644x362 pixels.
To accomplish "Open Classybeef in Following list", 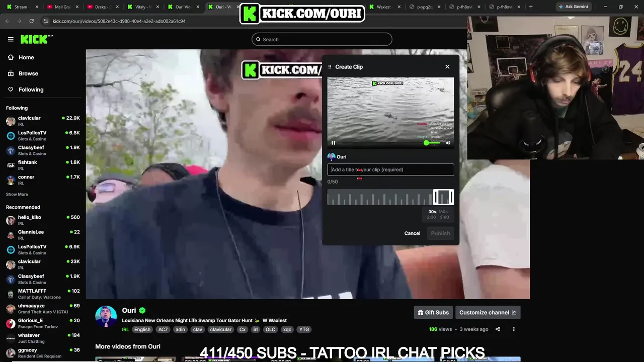I will tap(43, 150).
